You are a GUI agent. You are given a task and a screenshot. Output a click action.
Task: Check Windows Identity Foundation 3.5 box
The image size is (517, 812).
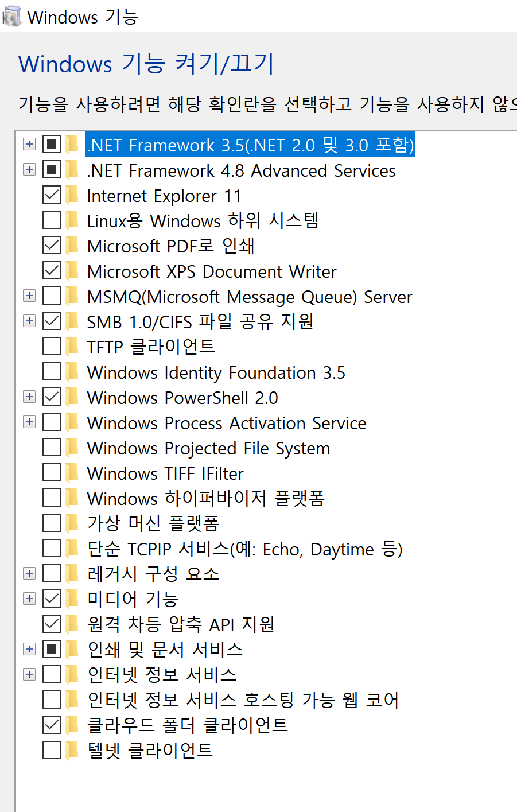pyautogui.click(x=52, y=371)
